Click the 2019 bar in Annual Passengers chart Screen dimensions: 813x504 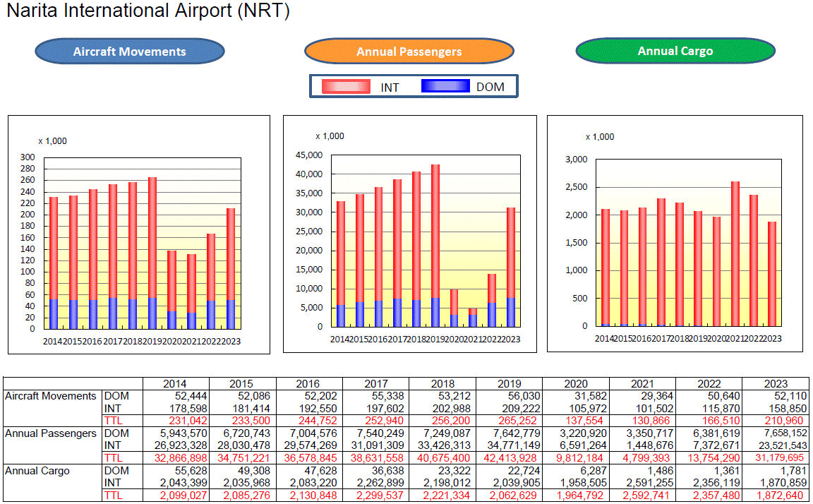point(435,246)
